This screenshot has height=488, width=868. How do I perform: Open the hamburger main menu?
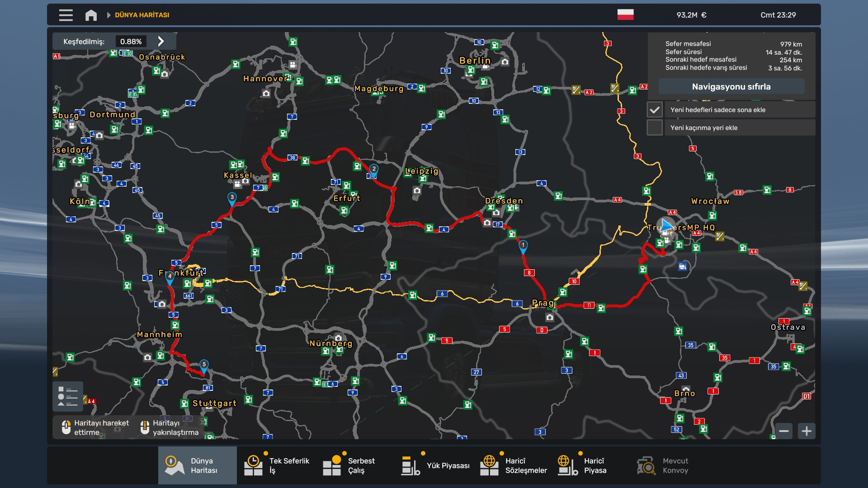(66, 15)
